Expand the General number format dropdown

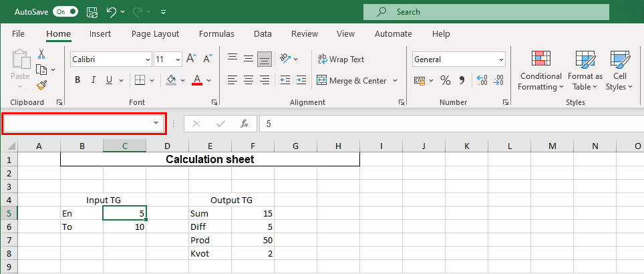501,59
